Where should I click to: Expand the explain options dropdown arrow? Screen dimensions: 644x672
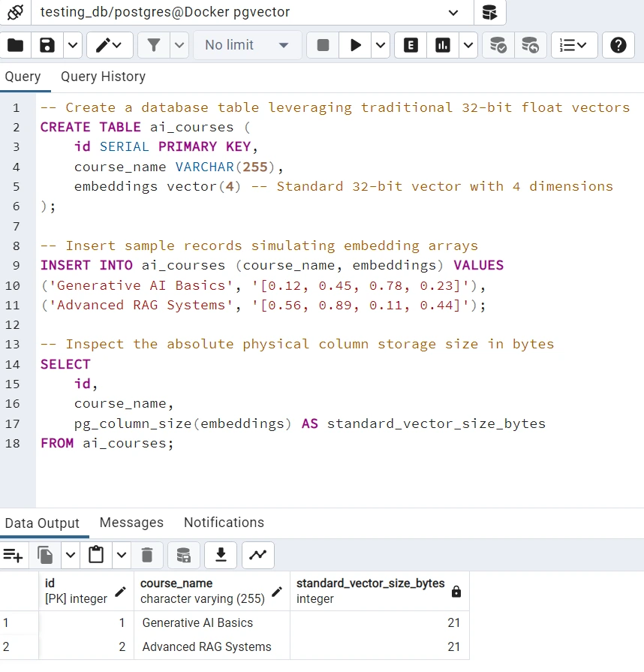coord(468,45)
